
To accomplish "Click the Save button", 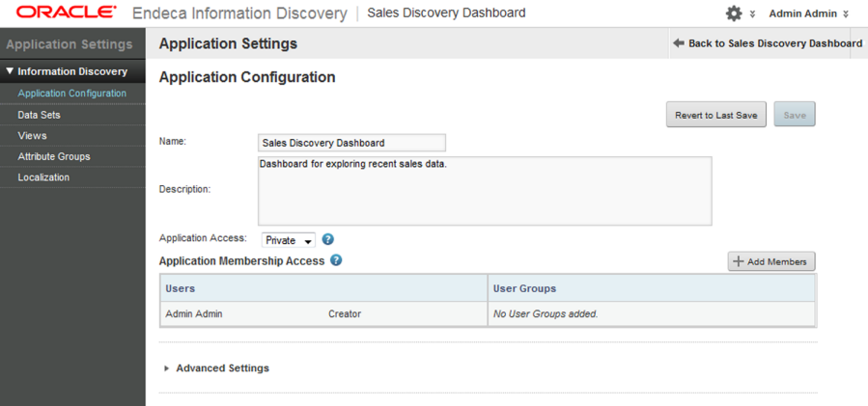I will (795, 116).
